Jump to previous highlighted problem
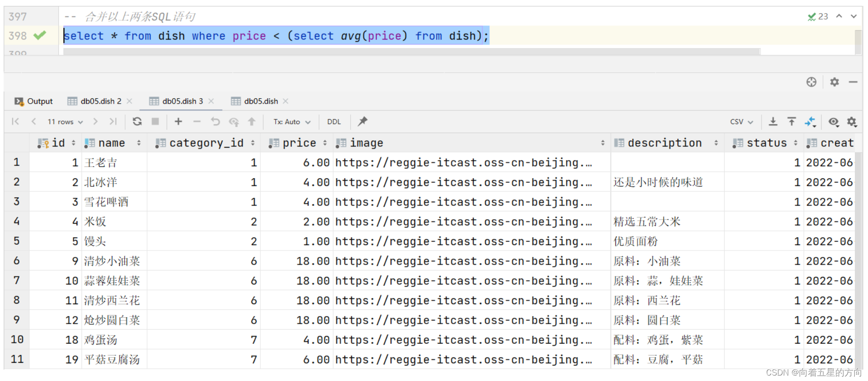Screen dimensions: 868x381 click(839, 16)
